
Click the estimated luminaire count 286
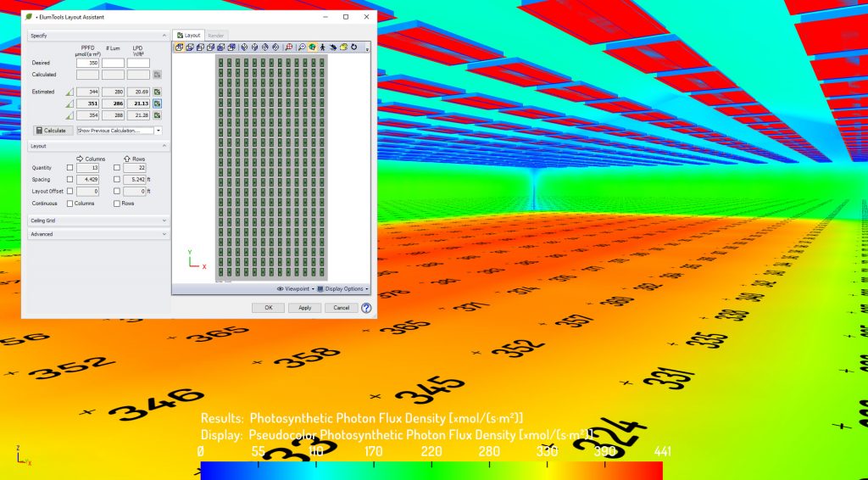click(113, 103)
